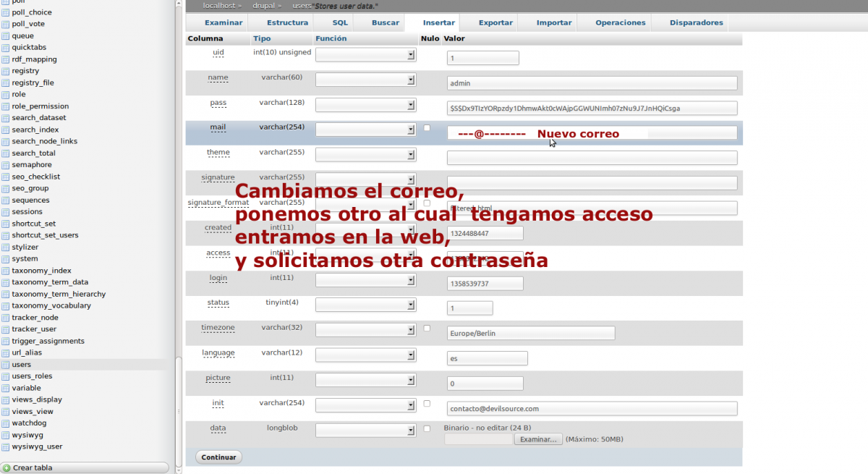Screen dimensions: 868x474
Task: Switch to the Estructura tab
Action: pos(287,22)
